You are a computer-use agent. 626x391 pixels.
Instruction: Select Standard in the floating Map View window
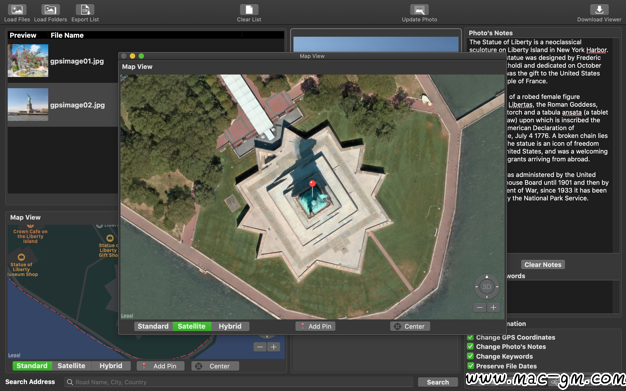[x=153, y=326]
